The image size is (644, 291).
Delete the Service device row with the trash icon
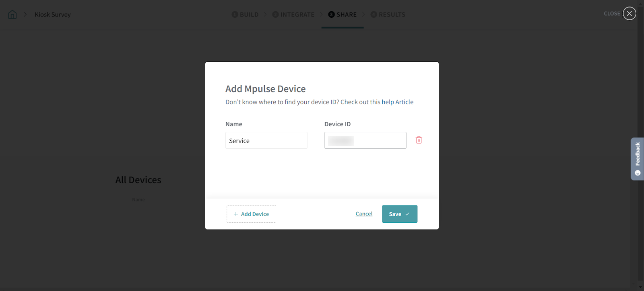419,140
